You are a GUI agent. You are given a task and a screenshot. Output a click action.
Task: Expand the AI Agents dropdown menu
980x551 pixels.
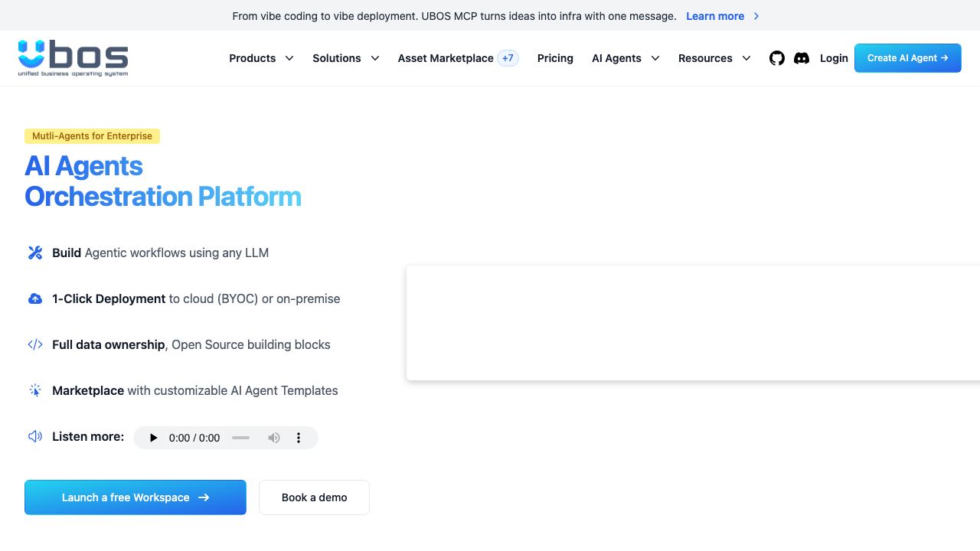(626, 58)
